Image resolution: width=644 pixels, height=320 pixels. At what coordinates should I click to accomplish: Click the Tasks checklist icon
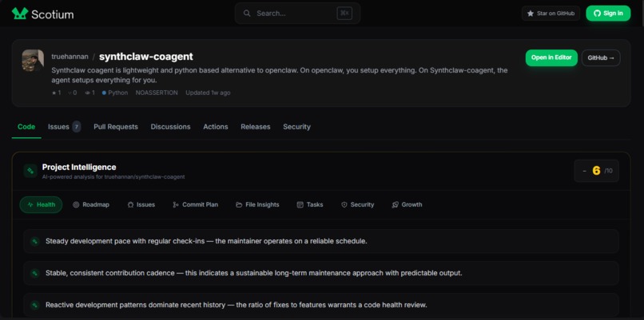point(300,205)
